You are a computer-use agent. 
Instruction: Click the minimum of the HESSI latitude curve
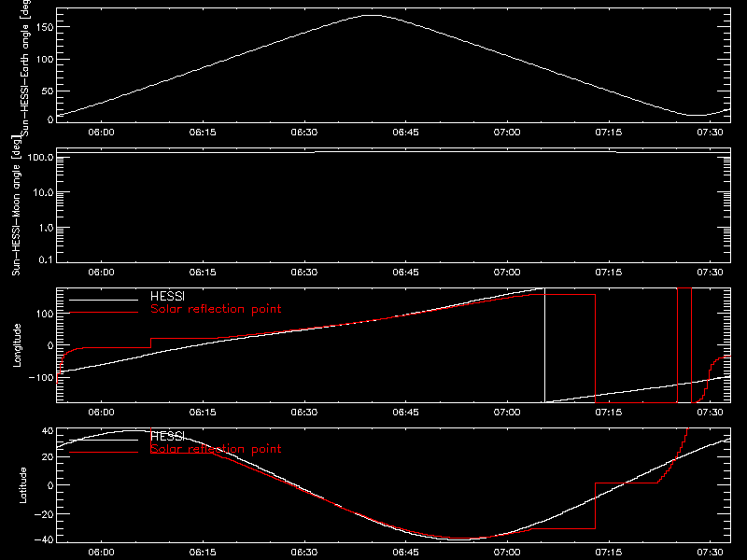(461, 540)
